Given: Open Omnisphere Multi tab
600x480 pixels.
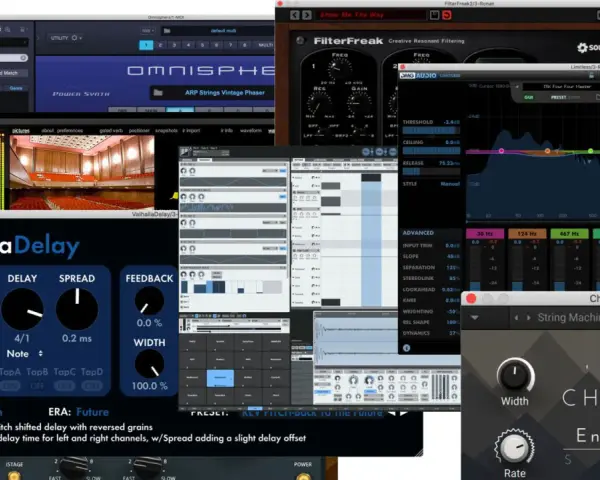Looking at the screenshot, I should click(x=266, y=45).
